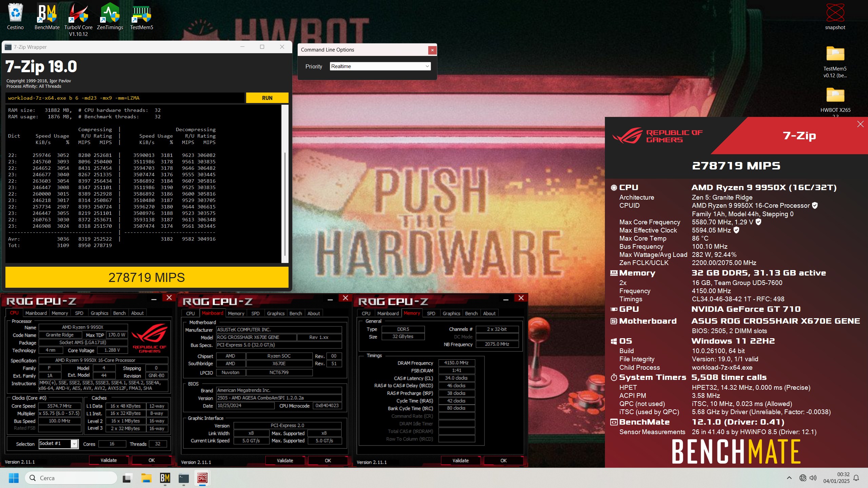Click RUN in the 7-Zip Wrapper
This screenshot has height=488, width=868.
pyautogui.click(x=267, y=98)
